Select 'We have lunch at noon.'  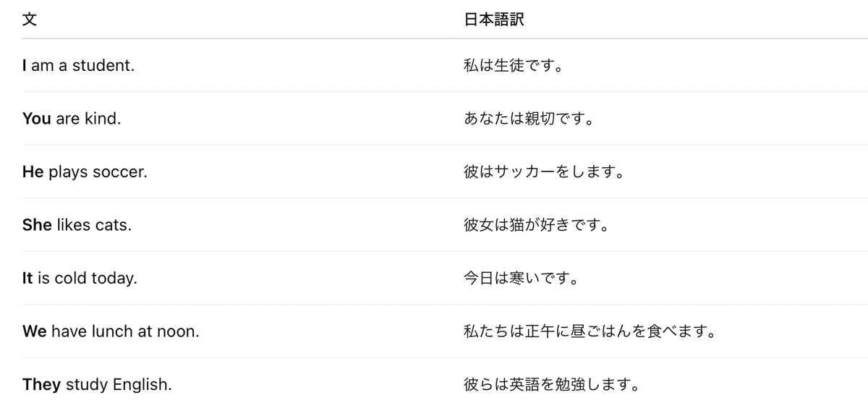point(111,331)
